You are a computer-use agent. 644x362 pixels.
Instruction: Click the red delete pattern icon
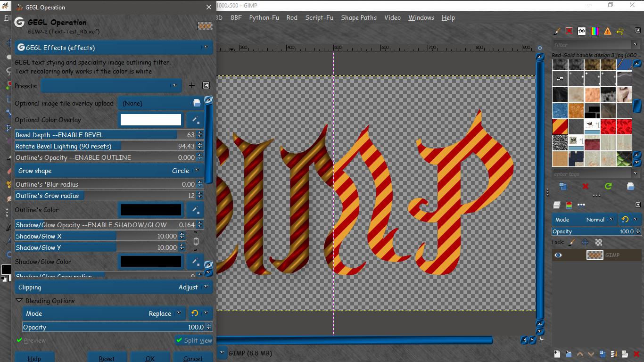click(x=586, y=186)
